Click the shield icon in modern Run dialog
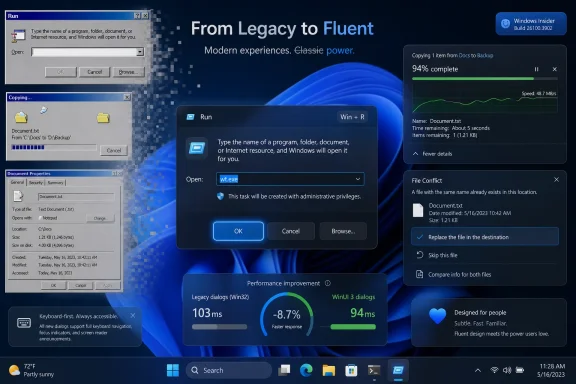 (220, 196)
